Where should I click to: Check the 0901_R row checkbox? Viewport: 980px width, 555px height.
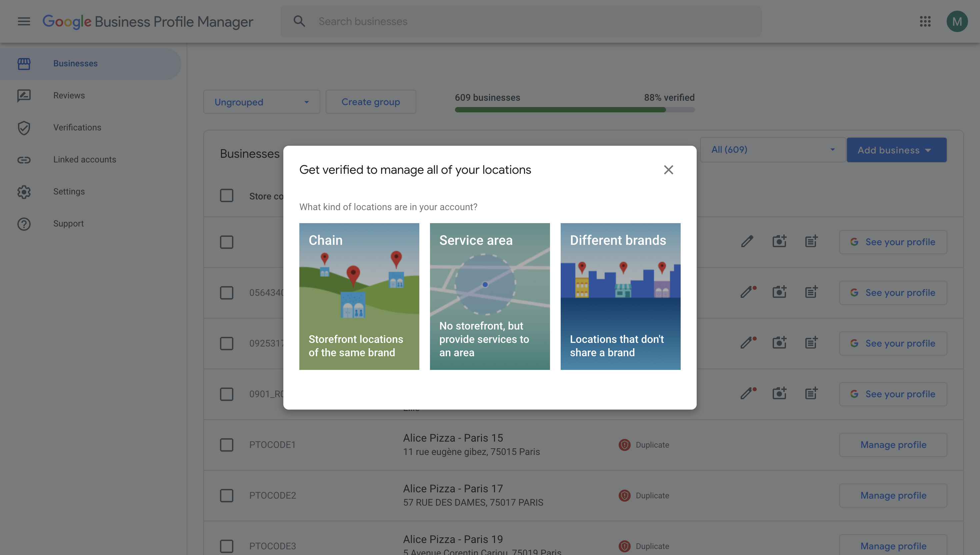click(227, 394)
